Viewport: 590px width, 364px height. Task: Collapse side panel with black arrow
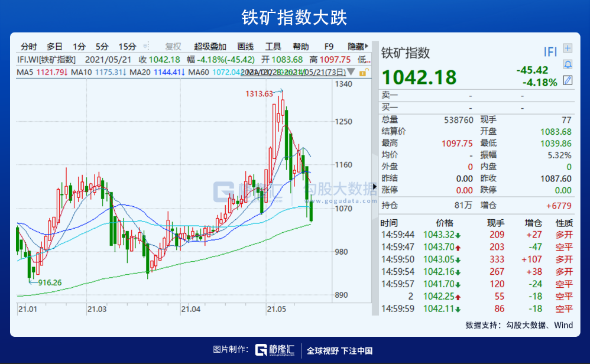374,187
